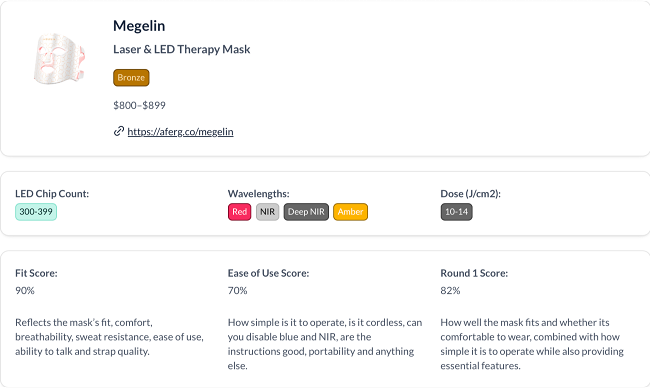Click the Amber wavelength tag
The height and width of the screenshot is (389, 650).
350,212
